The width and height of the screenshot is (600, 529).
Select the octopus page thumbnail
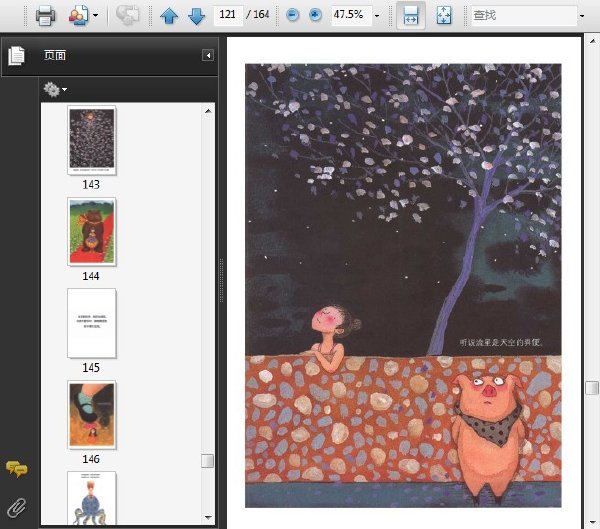pos(92,498)
